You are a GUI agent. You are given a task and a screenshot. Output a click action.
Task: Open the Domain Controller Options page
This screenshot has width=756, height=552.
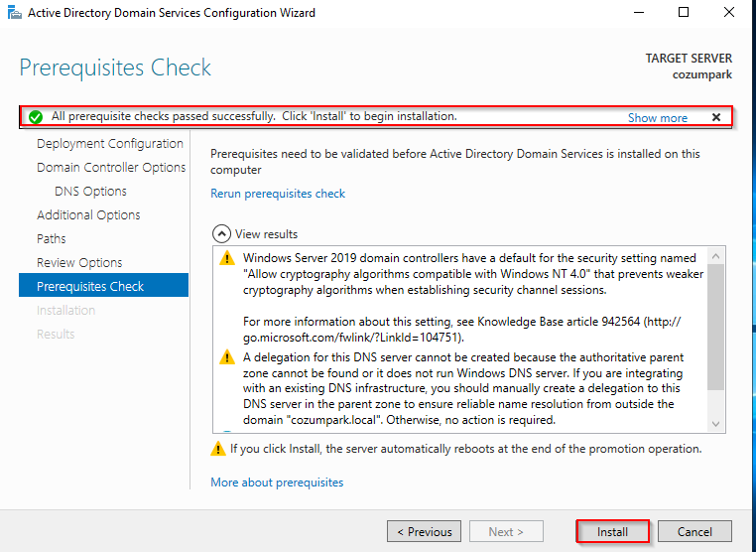point(111,168)
